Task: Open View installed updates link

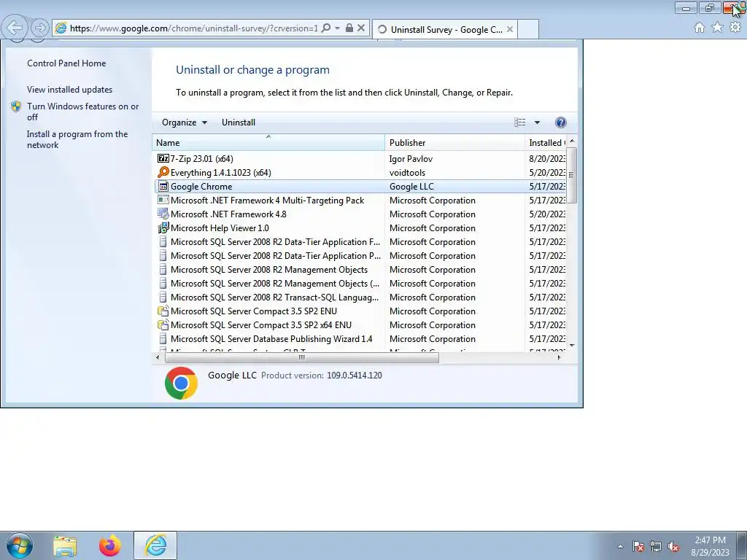Action: [x=69, y=90]
